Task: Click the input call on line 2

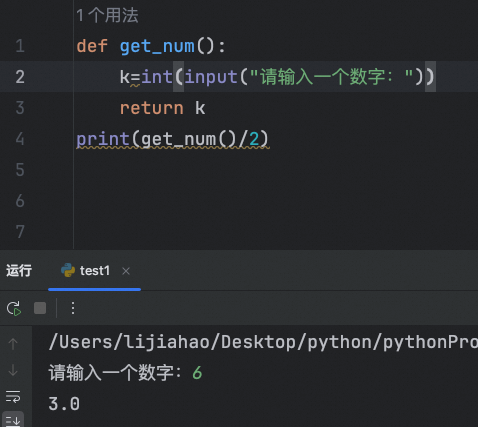Action: [x=211, y=77]
